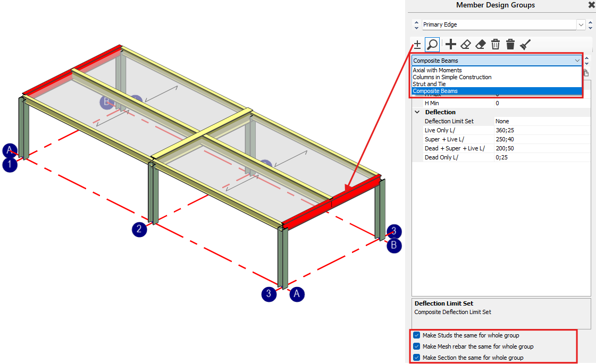Click grid bubble 2 in model view

point(139,229)
